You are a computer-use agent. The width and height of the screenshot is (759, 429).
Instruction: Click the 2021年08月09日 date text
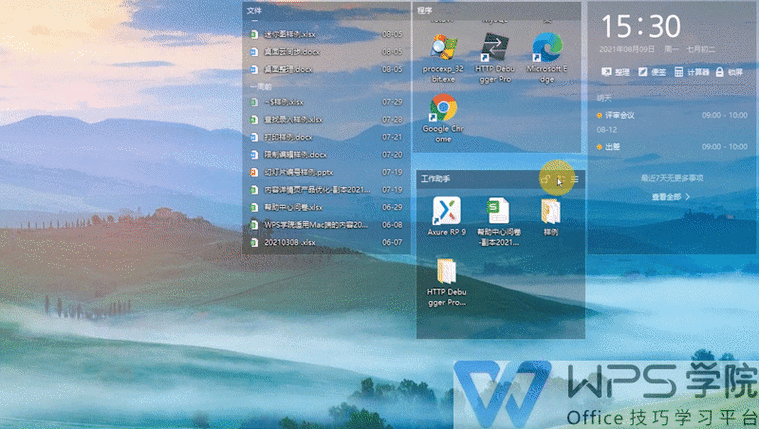click(x=627, y=49)
